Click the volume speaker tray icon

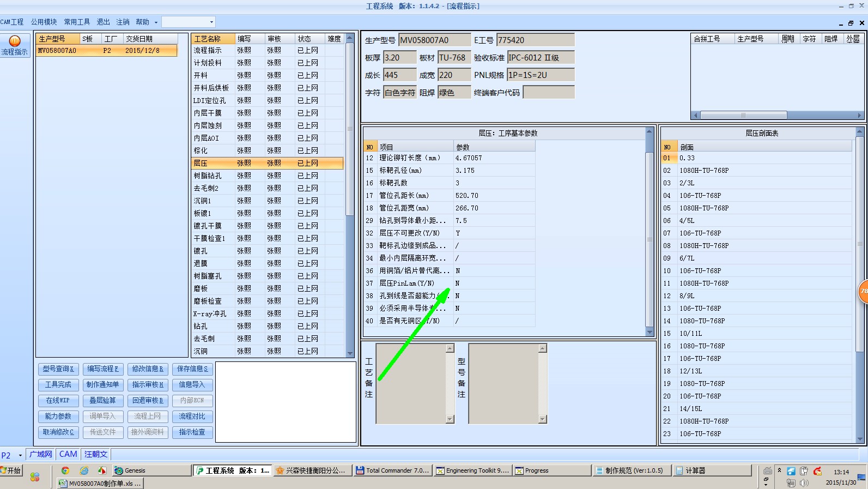[804, 483]
